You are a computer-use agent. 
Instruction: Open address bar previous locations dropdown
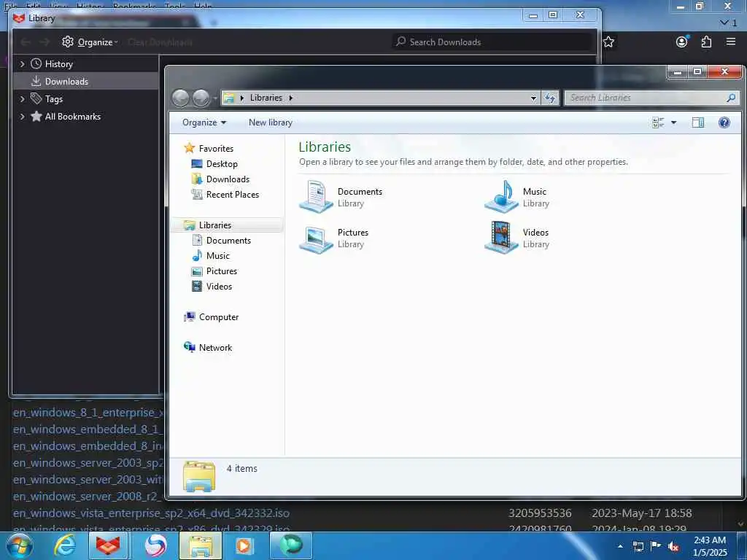533,98
